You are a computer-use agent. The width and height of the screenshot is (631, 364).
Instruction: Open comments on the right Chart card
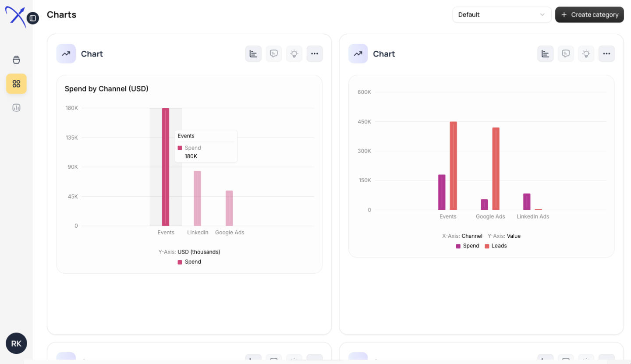tap(566, 53)
